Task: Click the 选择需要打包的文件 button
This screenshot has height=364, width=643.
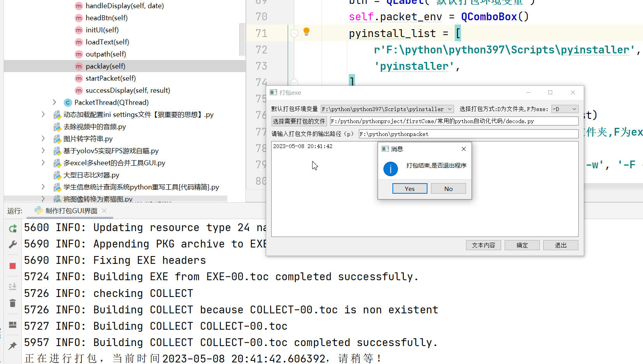Action: 299,121
